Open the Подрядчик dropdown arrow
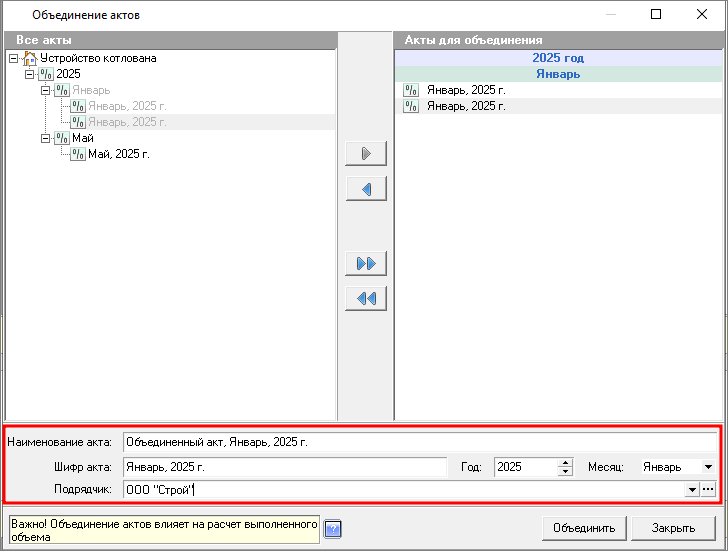 click(691, 489)
